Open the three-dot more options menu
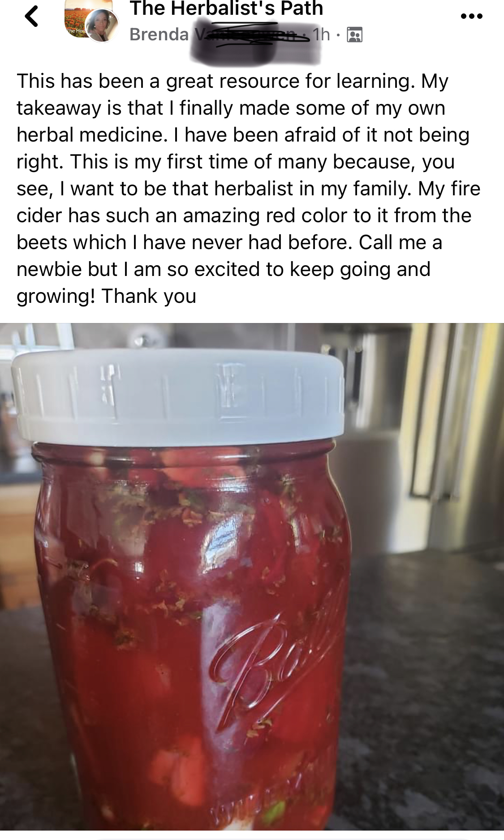This screenshot has height=840, width=504. 471,17
